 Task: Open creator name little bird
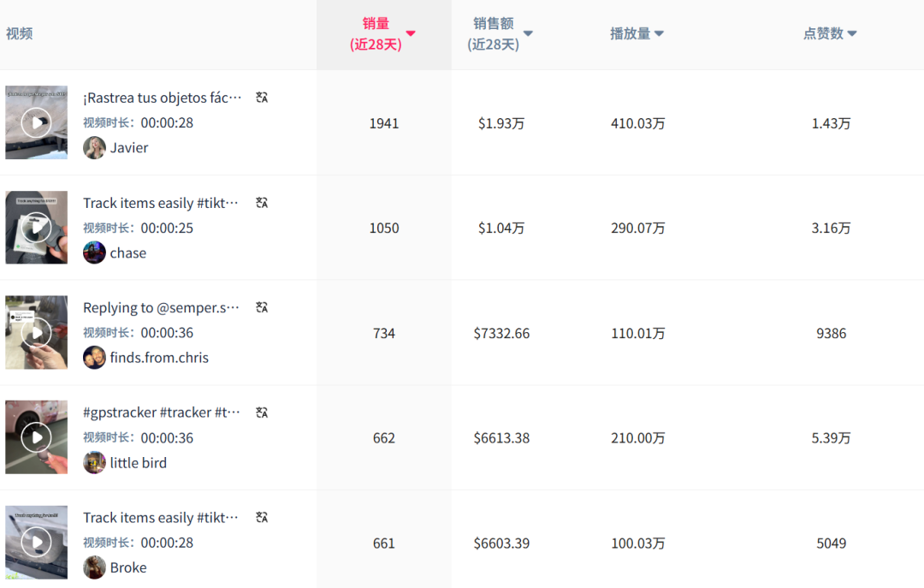coord(138,463)
